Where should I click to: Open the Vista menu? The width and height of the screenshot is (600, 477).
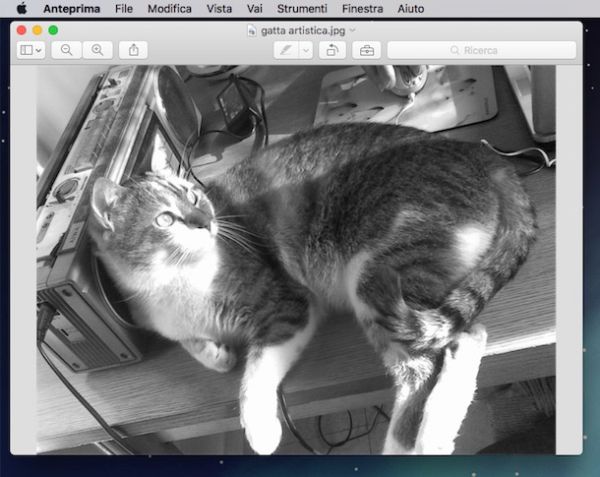point(219,8)
